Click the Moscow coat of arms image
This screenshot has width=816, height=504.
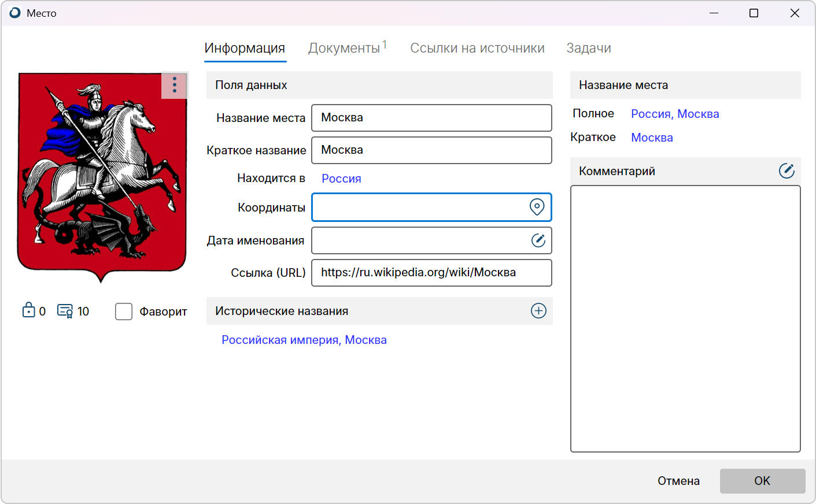(102, 177)
